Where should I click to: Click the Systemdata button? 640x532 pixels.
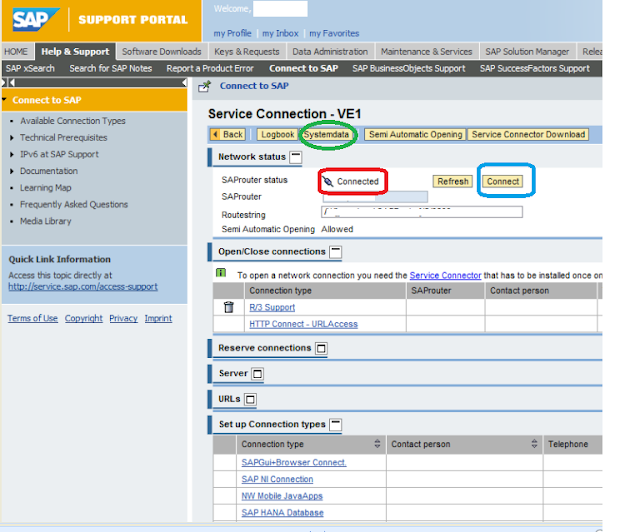tap(326, 134)
